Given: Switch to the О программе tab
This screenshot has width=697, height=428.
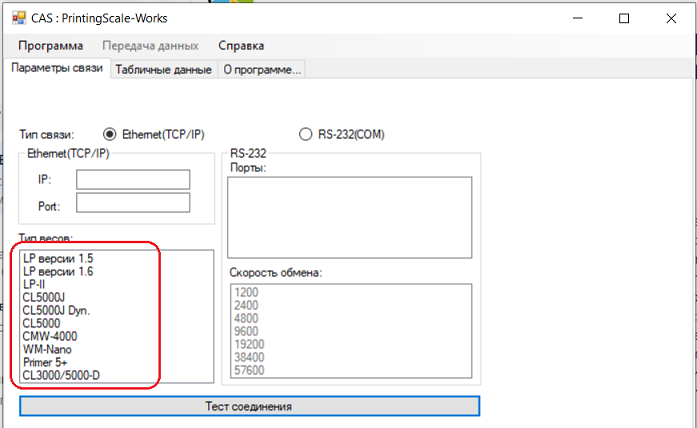Looking at the screenshot, I should [x=261, y=70].
